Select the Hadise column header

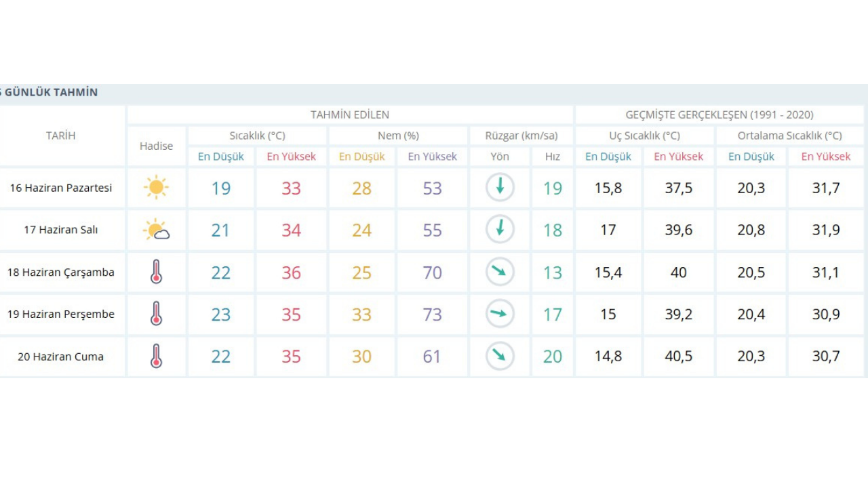click(x=156, y=146)
